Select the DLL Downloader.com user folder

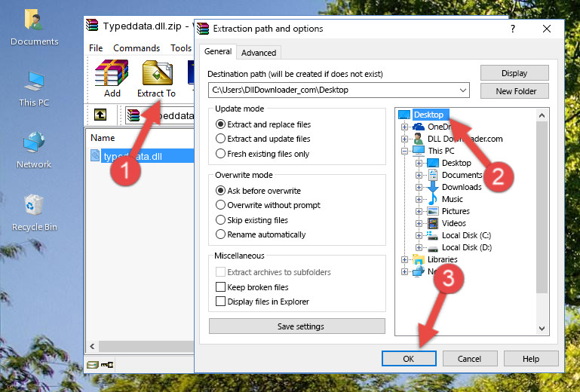point(465,139)
